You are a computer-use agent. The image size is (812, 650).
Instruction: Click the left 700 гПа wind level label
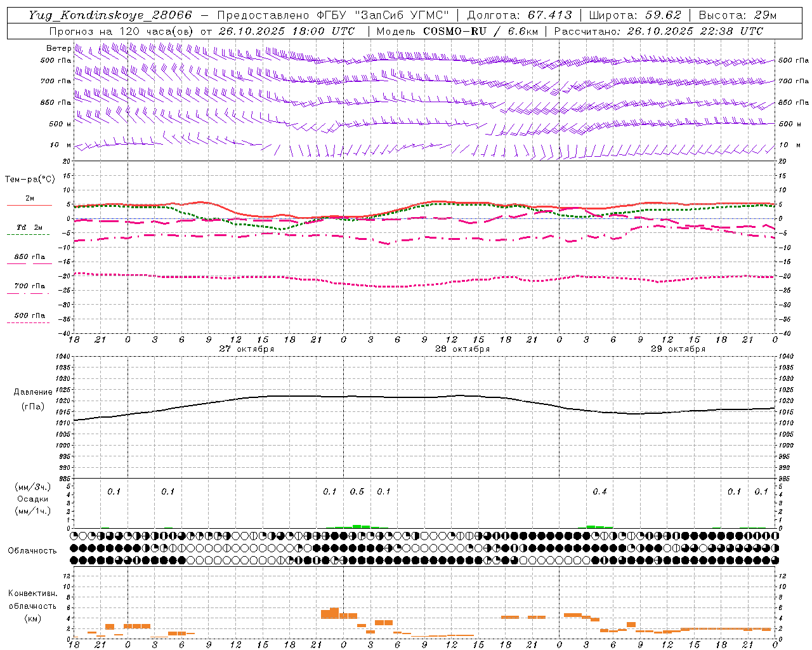click(x=56, y=81)
